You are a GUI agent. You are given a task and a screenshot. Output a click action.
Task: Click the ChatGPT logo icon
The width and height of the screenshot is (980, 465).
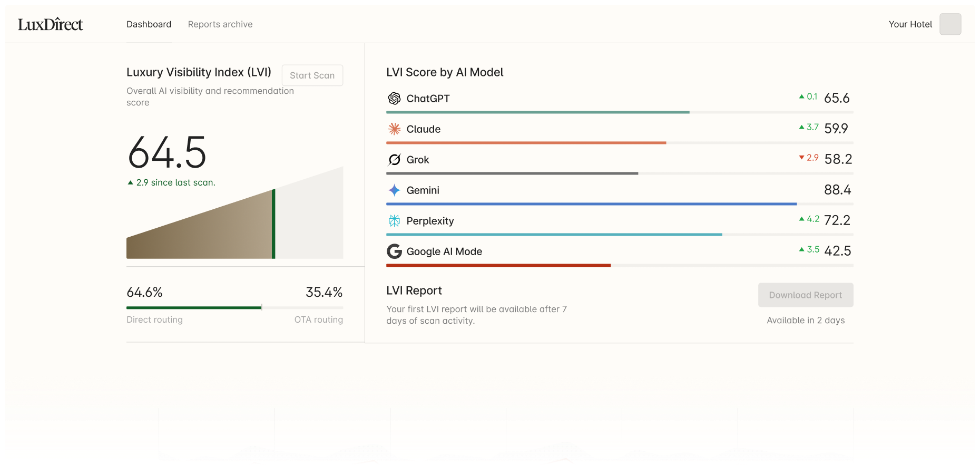click(394, 99)
